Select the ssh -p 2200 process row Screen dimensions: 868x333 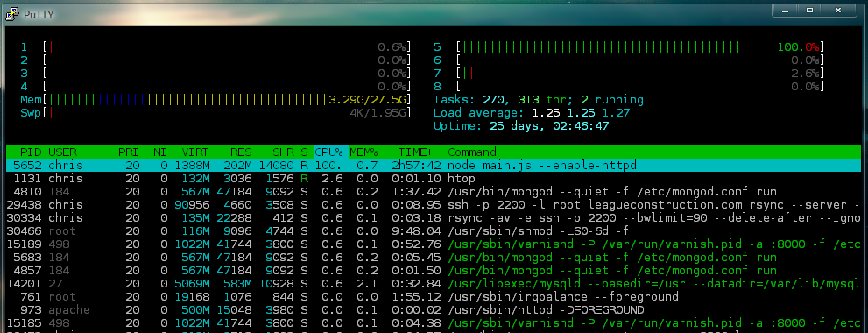click(x=434, y=204)
